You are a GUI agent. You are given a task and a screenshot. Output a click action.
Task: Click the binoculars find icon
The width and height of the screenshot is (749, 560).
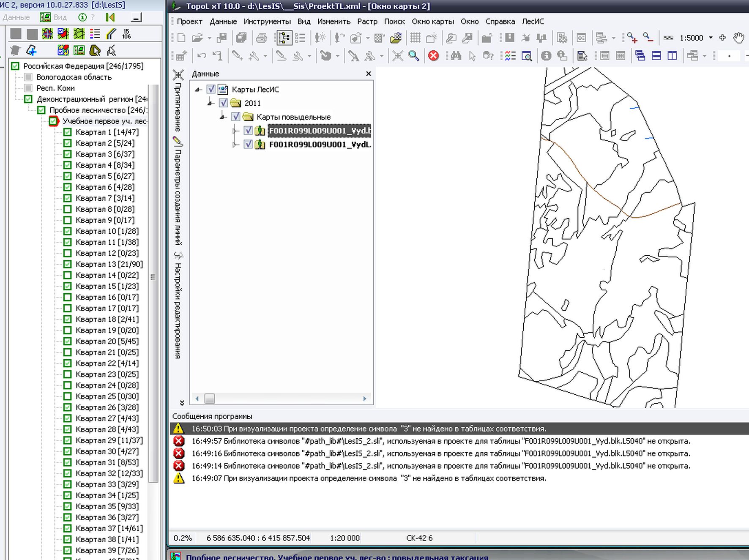coord(456,56)
